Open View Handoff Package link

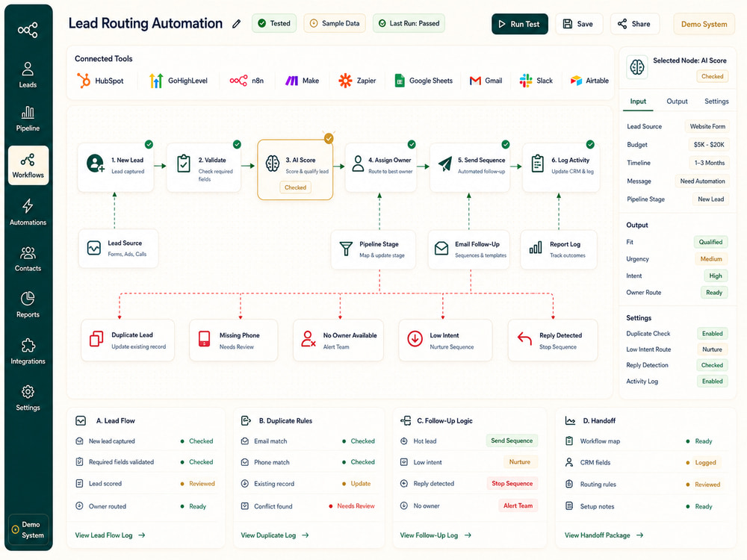point(604,535)
